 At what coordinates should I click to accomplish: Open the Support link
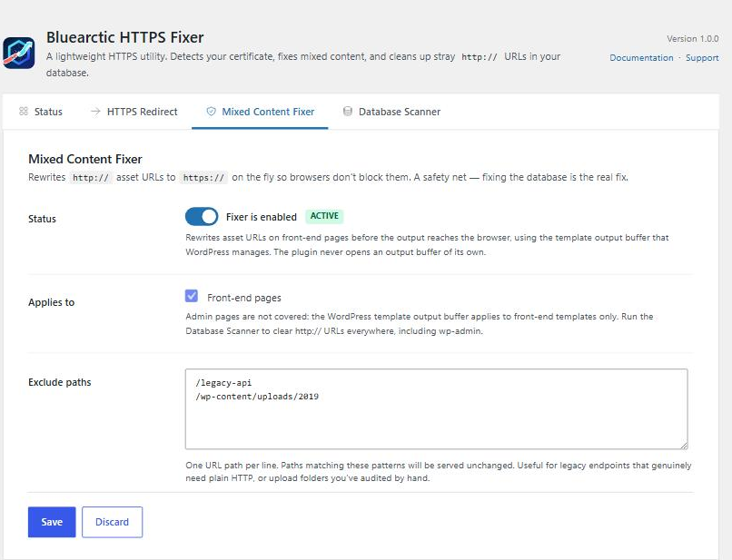[702, 58]
